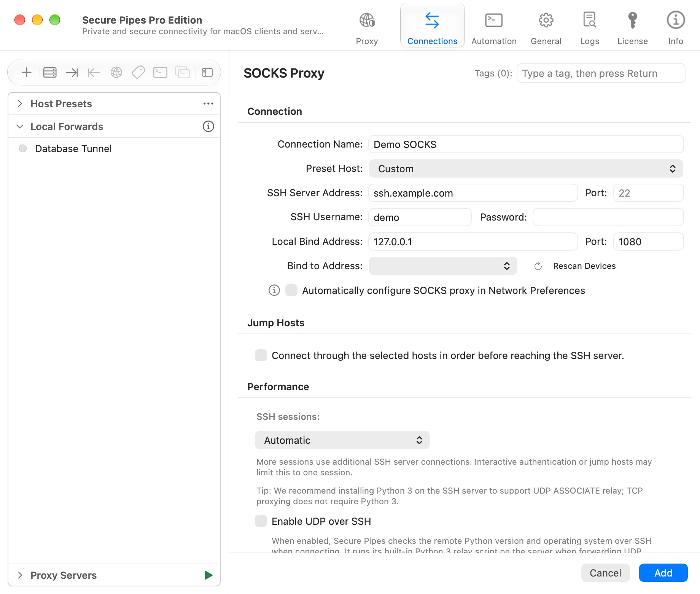Click the SSH Server Address field
Screen dimensions: 700x594
473,193
